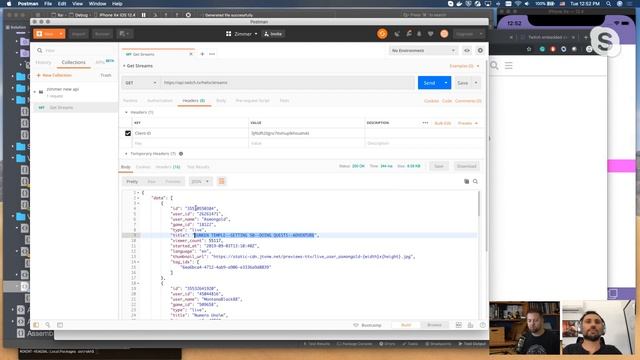The image size is (640, 360).
Task: Open headers table column options ellipsis
Action: [x=425, y=123]
